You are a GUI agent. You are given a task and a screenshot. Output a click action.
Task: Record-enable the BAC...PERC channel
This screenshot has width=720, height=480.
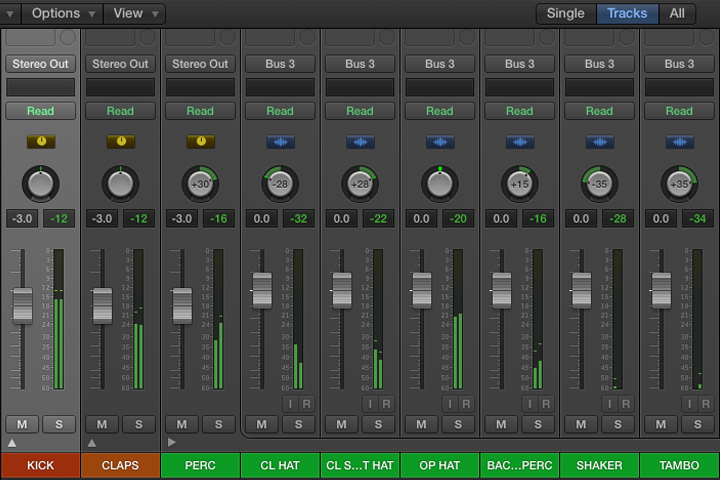(x=546, y=404)
